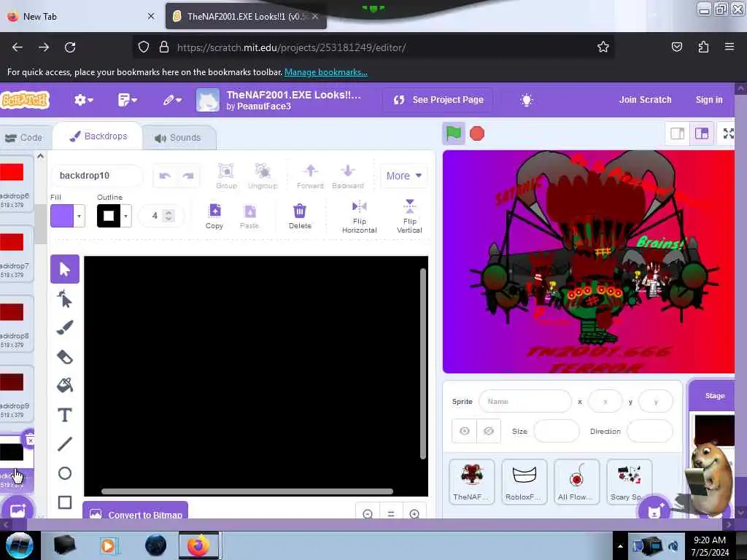The image size is (747, 560).
Task: Click Flip Vertical
Action: click(410, 217)
